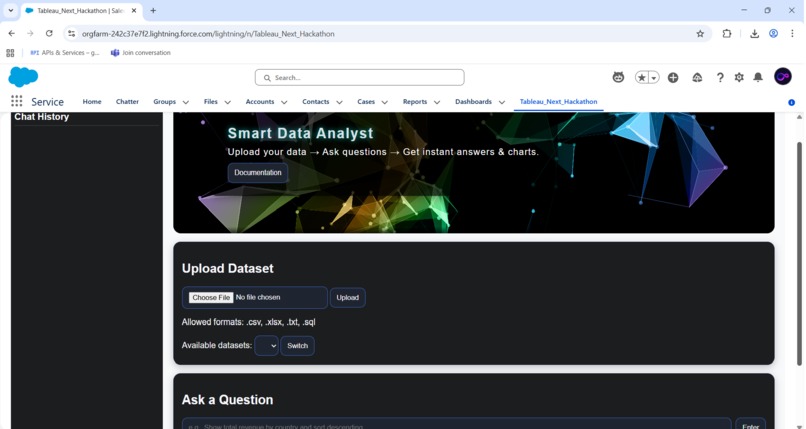Click the Favorites star icon
This screenshot has height=429, width=806.
click(x=642, y=78)
